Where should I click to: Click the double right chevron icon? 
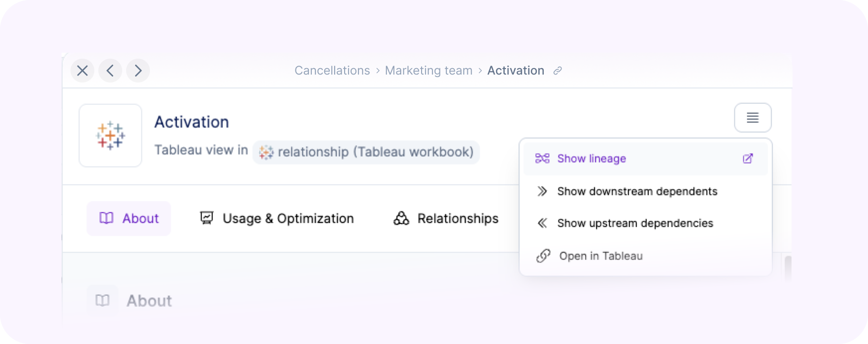(x=542, y=191)
